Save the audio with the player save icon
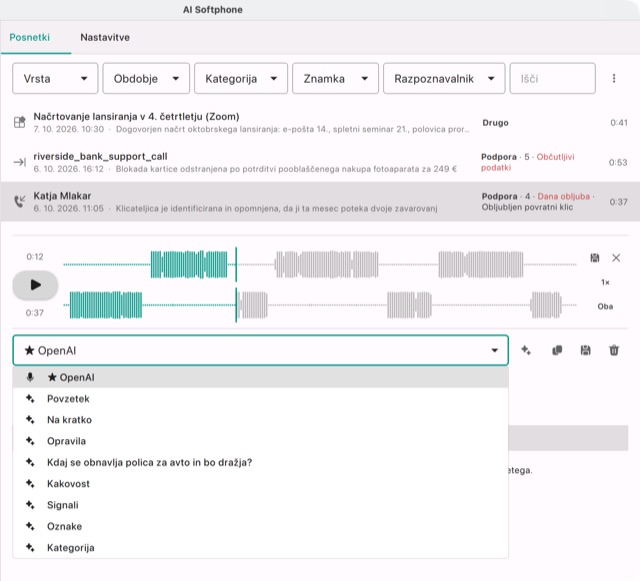 [x=595, y=258]
